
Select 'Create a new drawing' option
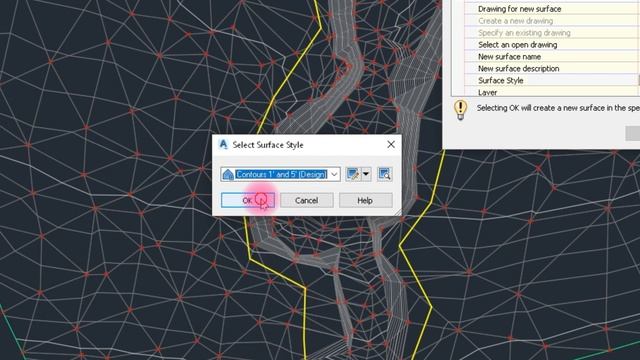[x=552, y=21]
